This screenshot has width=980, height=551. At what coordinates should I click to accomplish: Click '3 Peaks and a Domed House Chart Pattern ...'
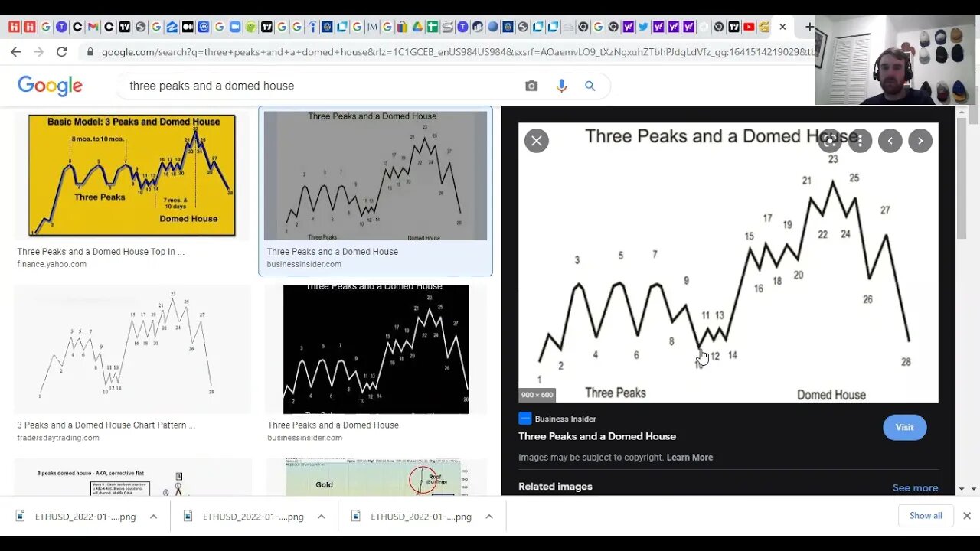point(106,425)
